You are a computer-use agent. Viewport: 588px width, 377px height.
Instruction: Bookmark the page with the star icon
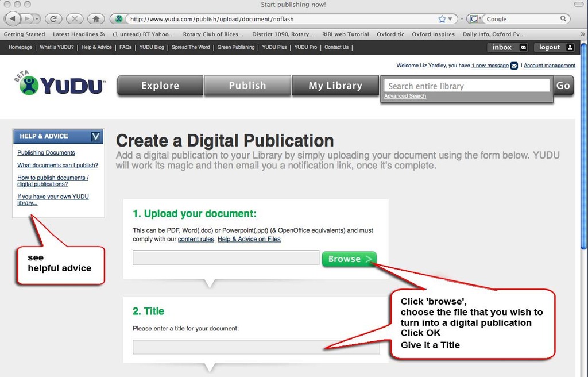[442, 19]
